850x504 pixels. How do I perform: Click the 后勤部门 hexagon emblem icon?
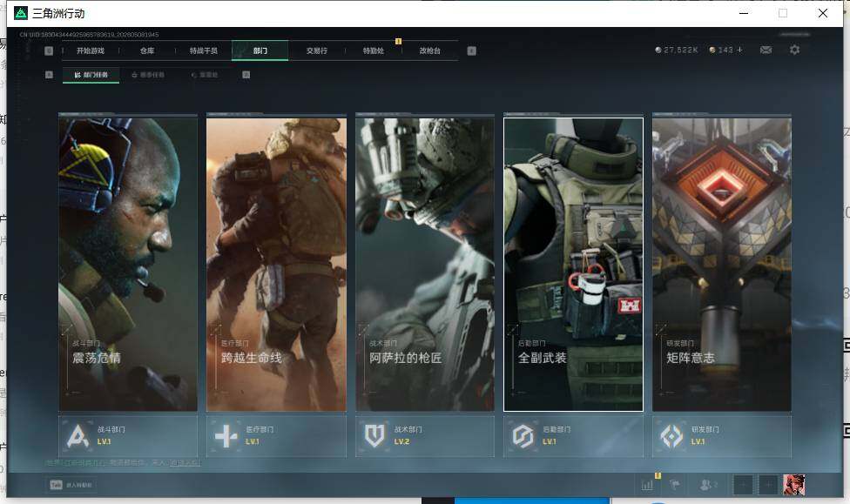point(523,436)
